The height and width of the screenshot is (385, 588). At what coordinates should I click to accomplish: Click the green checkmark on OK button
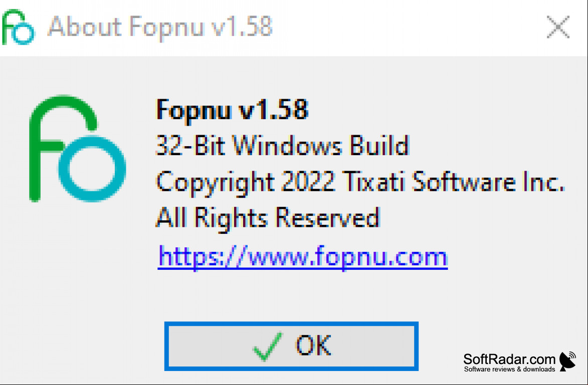(x=267, y=347)
